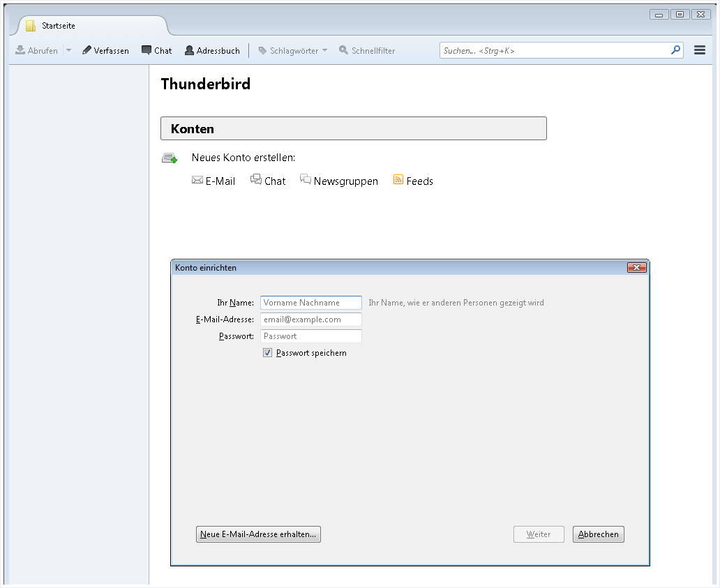Select the Startseite tab

click(92, 26)
